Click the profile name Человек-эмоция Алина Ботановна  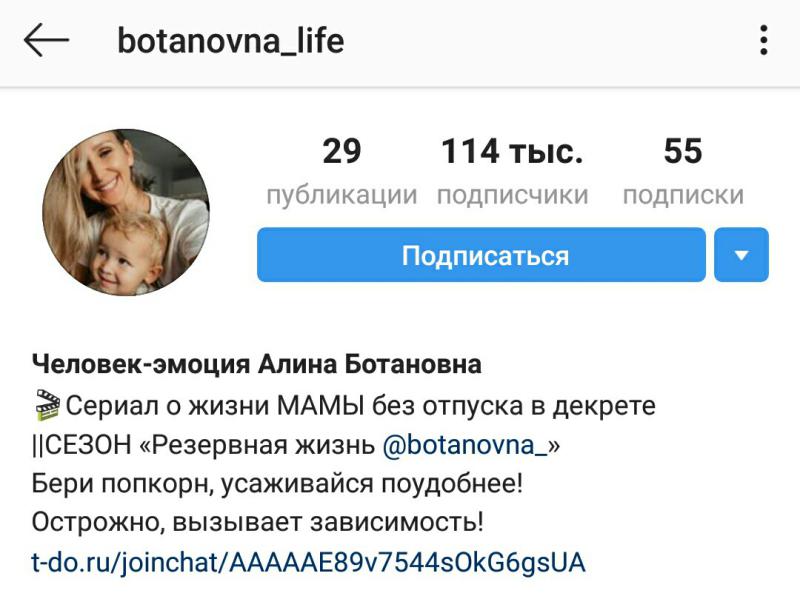257,364
